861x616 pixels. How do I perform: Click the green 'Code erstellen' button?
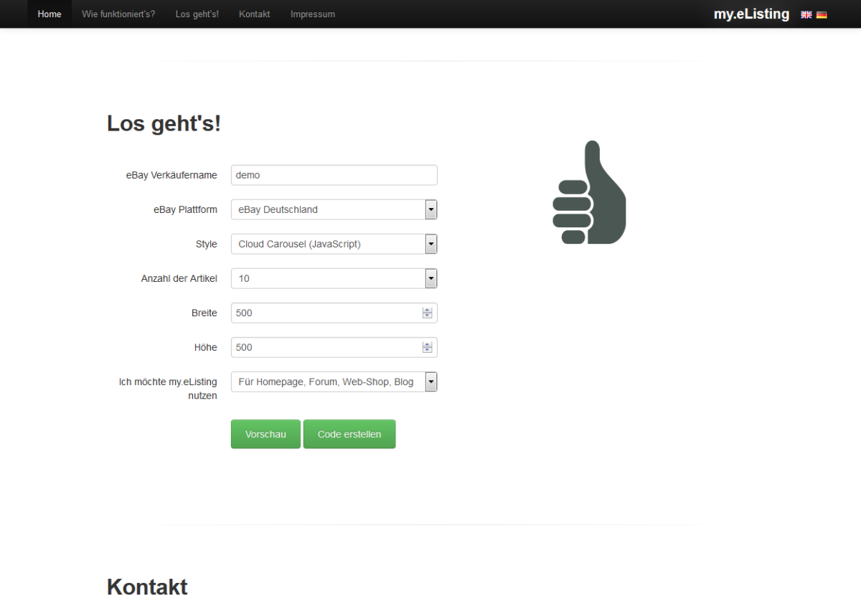click(349, 434)
